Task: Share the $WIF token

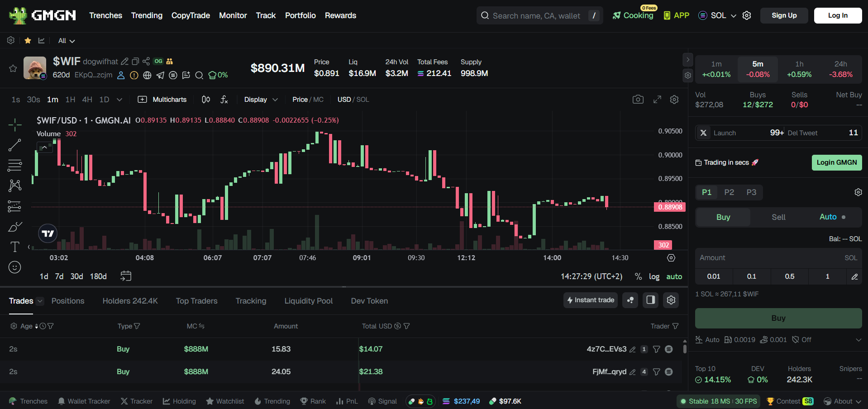Action: (x=146, y=61)
